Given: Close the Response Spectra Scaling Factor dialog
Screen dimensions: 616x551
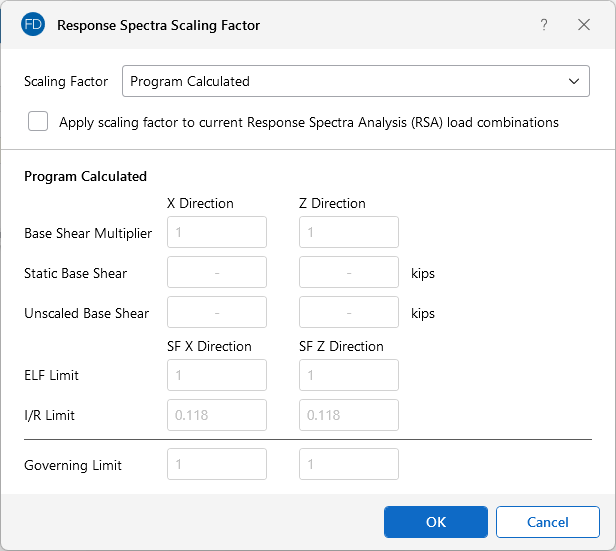Looking at the screenshot, I should tap(584, 25).
